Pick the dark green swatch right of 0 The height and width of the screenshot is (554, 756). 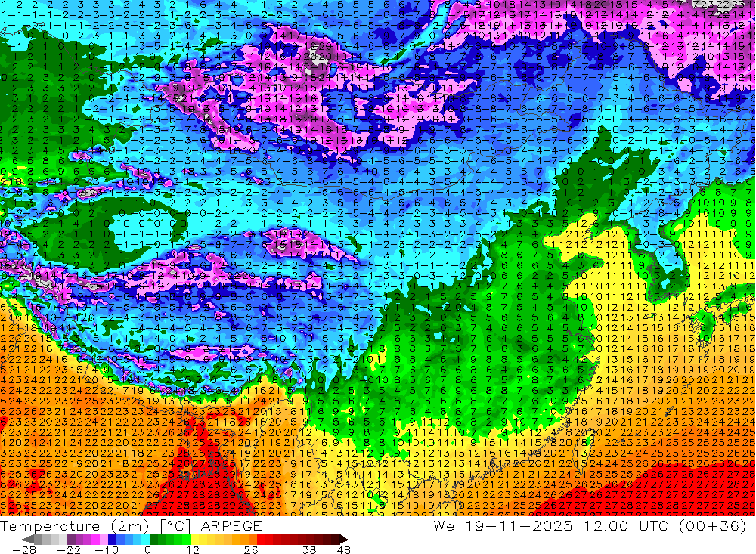click(x=153, y=540)
